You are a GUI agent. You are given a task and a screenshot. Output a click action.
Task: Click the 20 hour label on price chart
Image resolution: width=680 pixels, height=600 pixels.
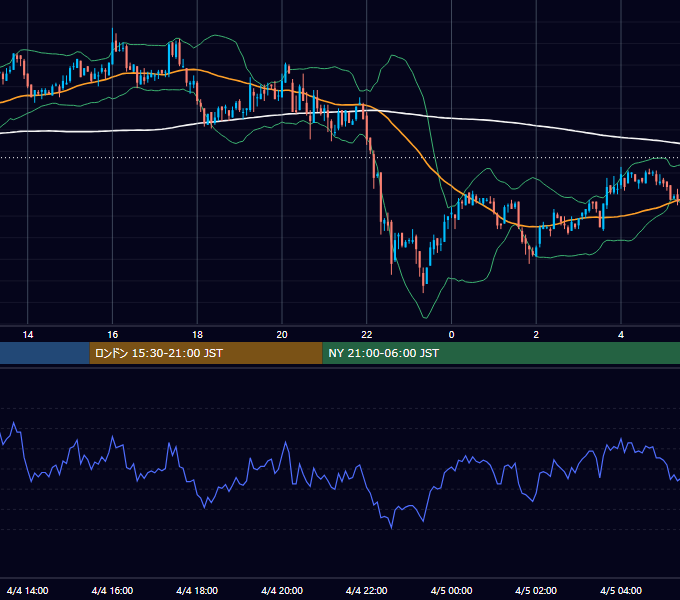[x=282, y=335]
